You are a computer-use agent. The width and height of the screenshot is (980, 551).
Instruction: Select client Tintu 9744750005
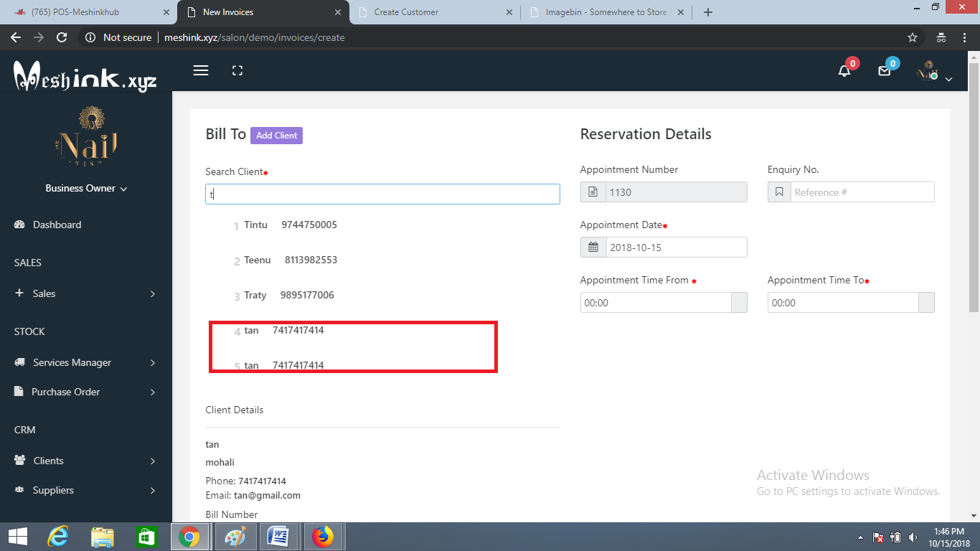pos(291,225)
